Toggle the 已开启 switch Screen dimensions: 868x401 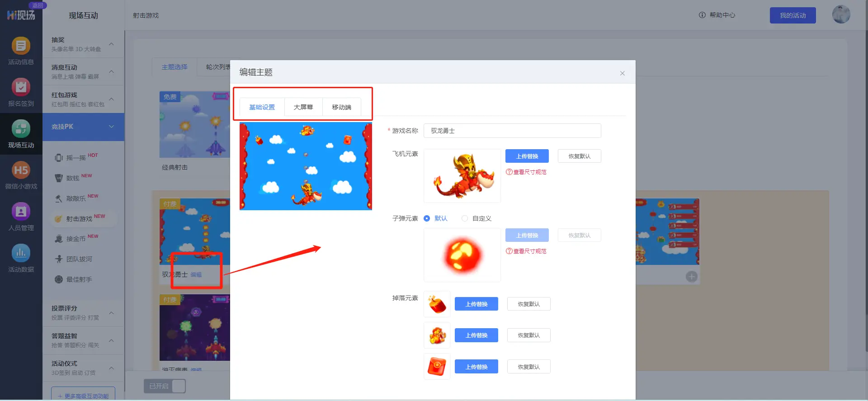[165, 386]
